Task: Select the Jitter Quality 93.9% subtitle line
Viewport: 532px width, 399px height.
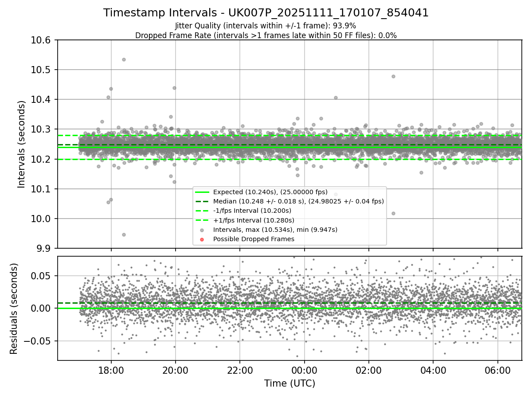Action: coord(266,26)
